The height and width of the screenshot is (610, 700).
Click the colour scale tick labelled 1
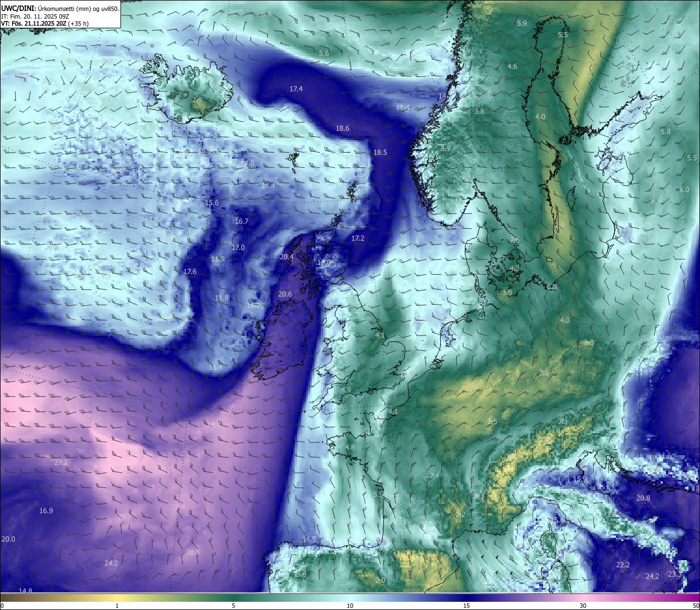pos(117,606)
